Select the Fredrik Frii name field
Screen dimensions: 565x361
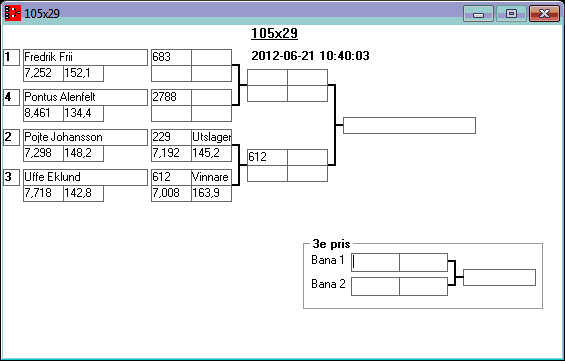pyautogui.click(x=85, y=58)
